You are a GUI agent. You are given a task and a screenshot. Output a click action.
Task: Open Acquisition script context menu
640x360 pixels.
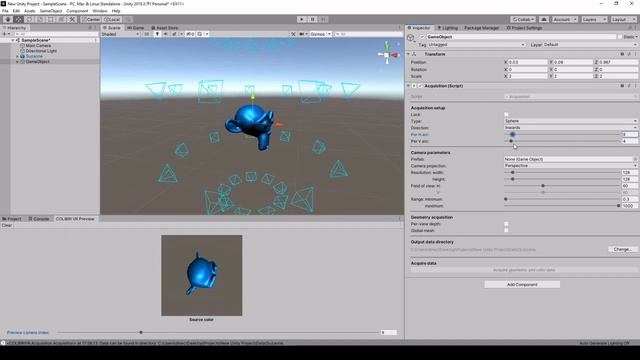click(x=635, y=86)
